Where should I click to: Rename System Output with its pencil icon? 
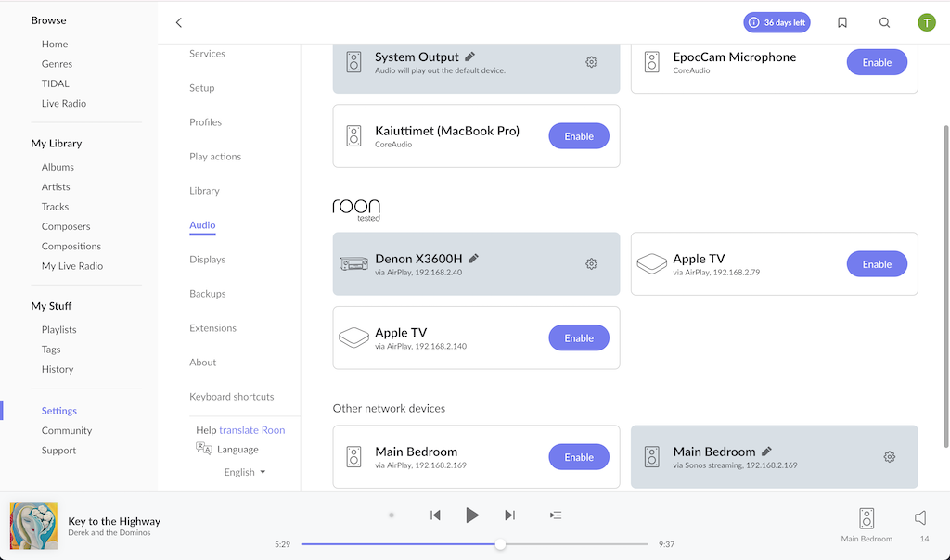[470, 57]
